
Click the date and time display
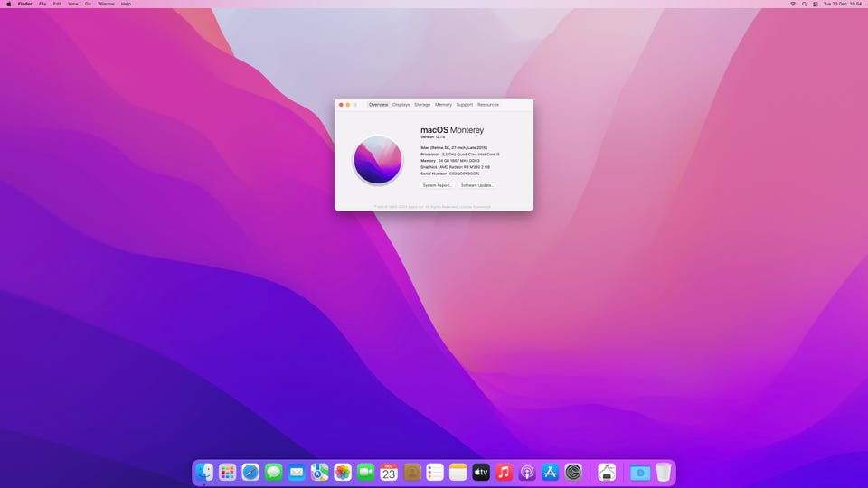840,4
